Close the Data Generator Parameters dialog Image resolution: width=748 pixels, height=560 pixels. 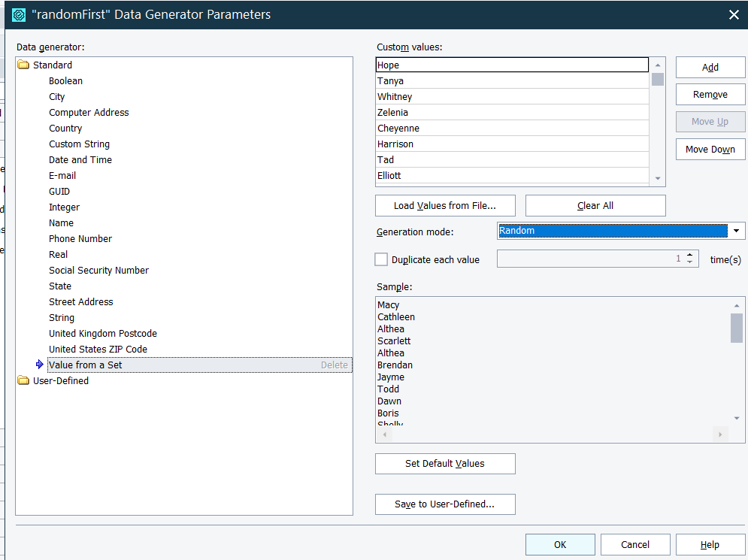734,14
